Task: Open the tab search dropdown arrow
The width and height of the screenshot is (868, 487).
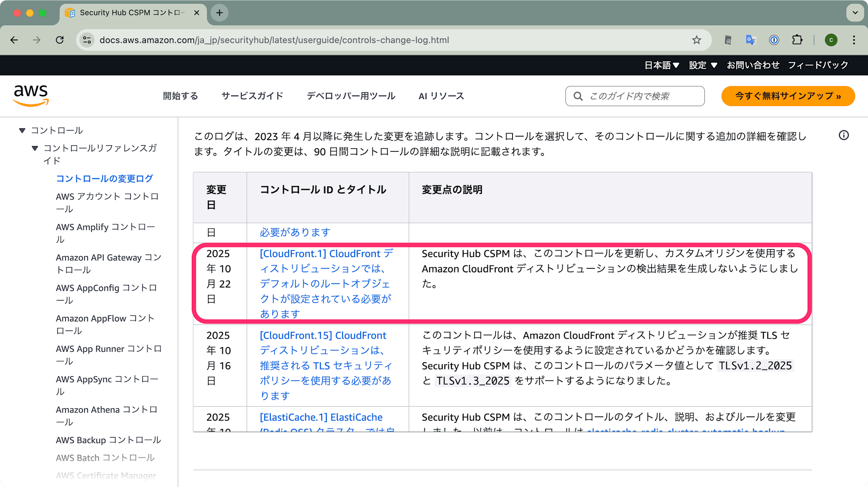Action: (855, 13)
